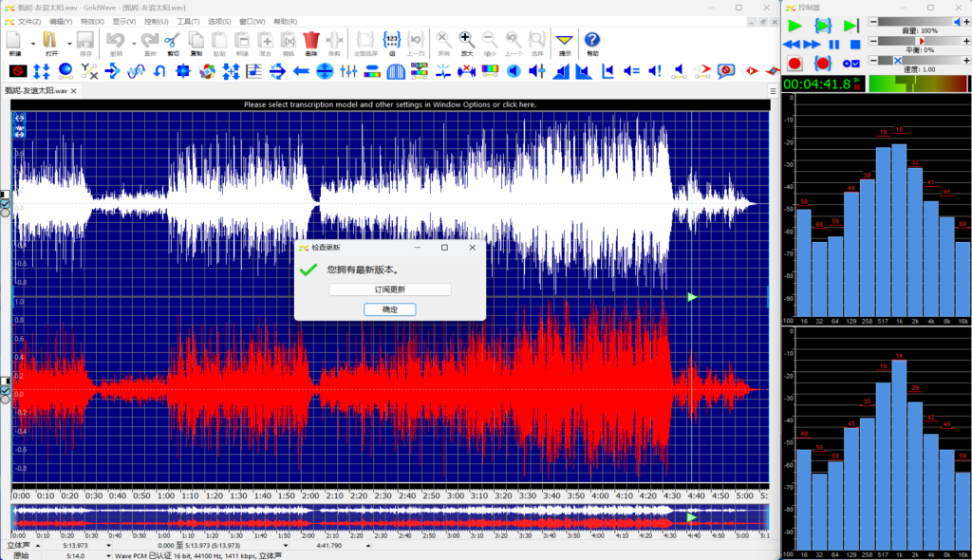Click the Undo (撤销) arrow icon
This screenshot has width=972, height=560.
click(116, 40)
